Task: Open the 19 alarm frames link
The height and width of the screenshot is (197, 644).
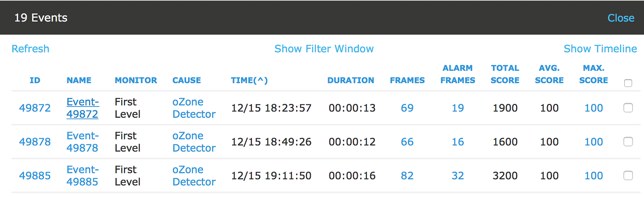Action: click(x=458, y=108)
